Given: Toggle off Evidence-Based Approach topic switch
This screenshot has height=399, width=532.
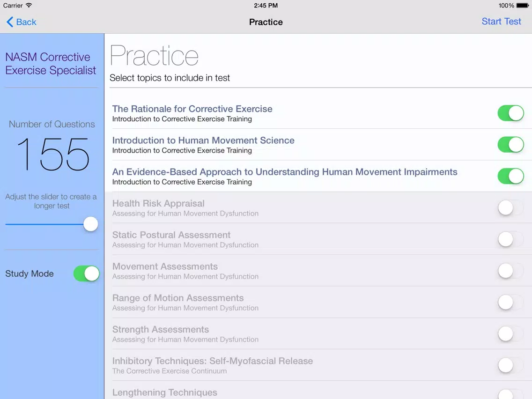Looking at the screenshot, I should [510, 176].
